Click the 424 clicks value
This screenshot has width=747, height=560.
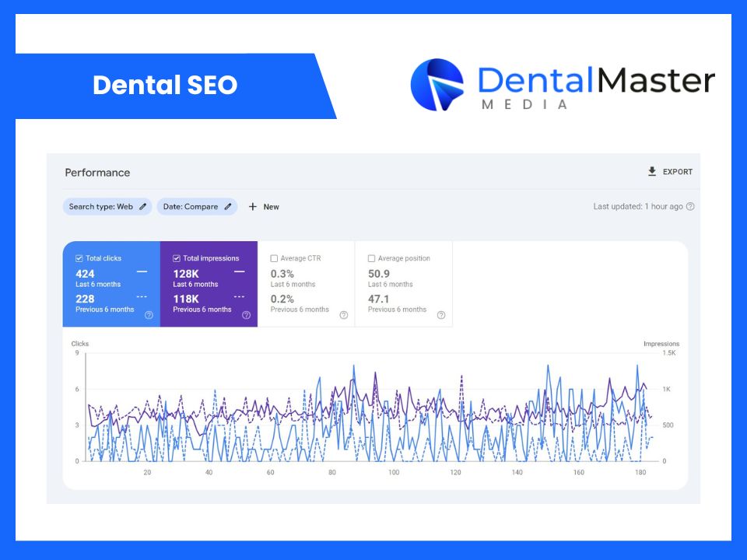tap(85, 274)
